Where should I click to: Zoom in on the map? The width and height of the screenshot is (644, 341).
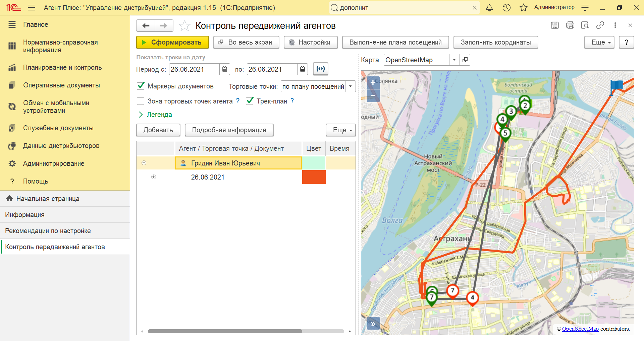373,83
